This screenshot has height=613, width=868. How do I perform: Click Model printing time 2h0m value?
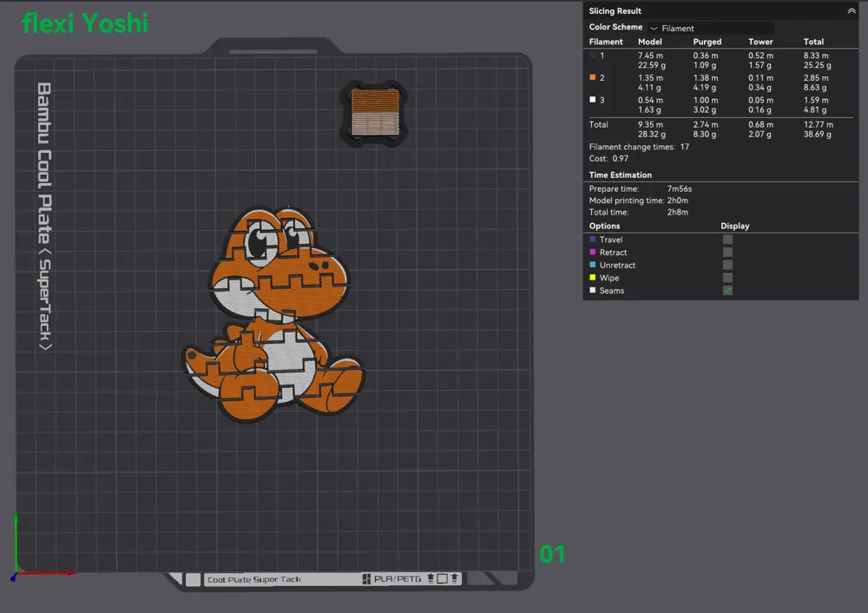point(678,201)
